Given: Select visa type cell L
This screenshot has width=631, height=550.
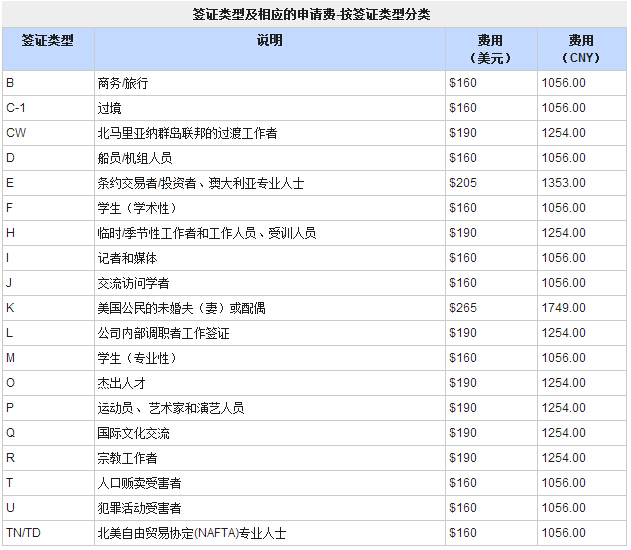Looking at the screenshot, I should click(48, 333).
